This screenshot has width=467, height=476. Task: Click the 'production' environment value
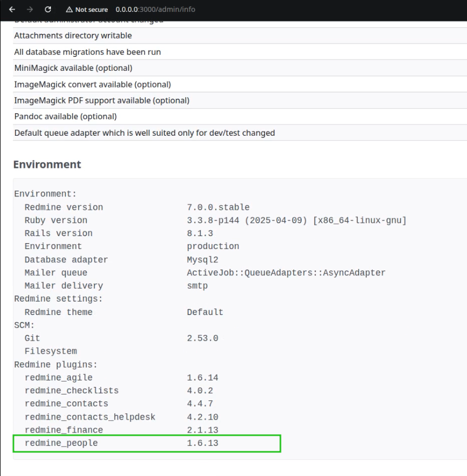[213, 246]
